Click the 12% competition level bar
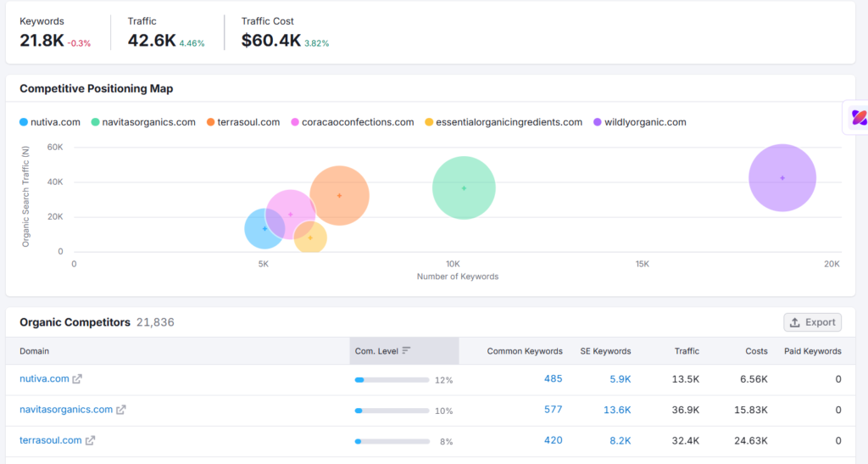 [392, 380]
